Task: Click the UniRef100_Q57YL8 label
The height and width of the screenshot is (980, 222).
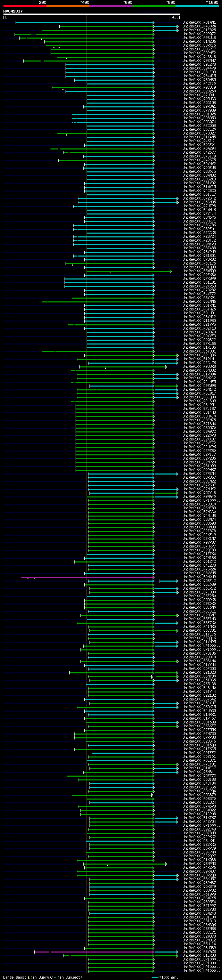Action: click(199, 493)
